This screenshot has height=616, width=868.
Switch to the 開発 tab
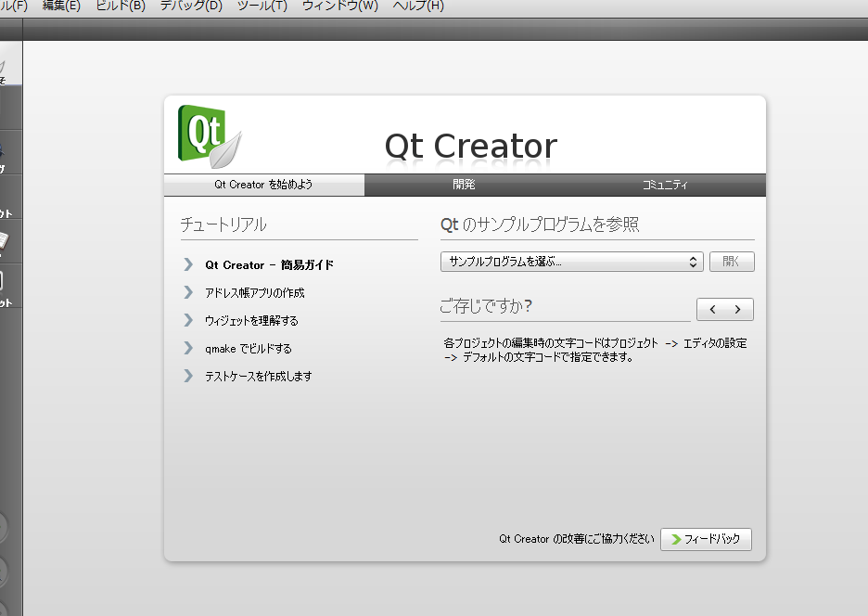[x=464, y=185]
